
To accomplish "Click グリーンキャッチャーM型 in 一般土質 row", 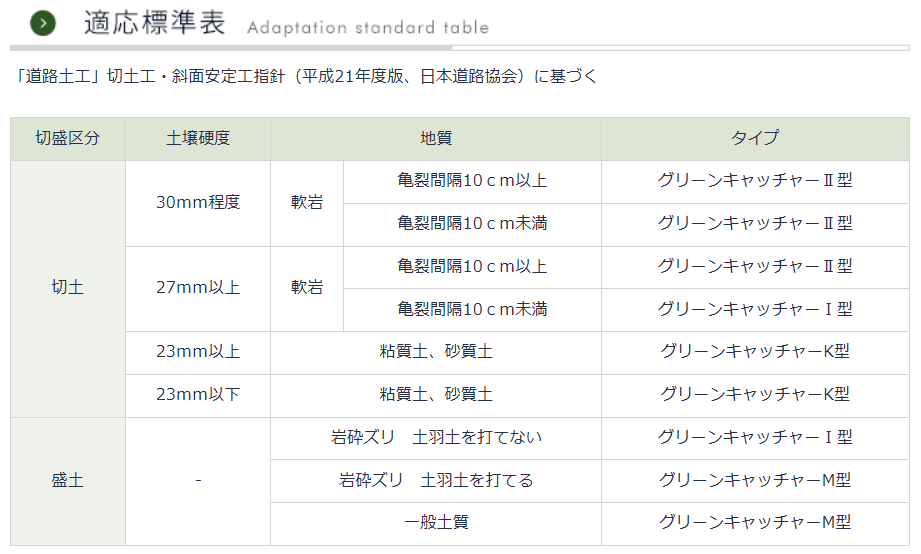I will tap(755, 523).
